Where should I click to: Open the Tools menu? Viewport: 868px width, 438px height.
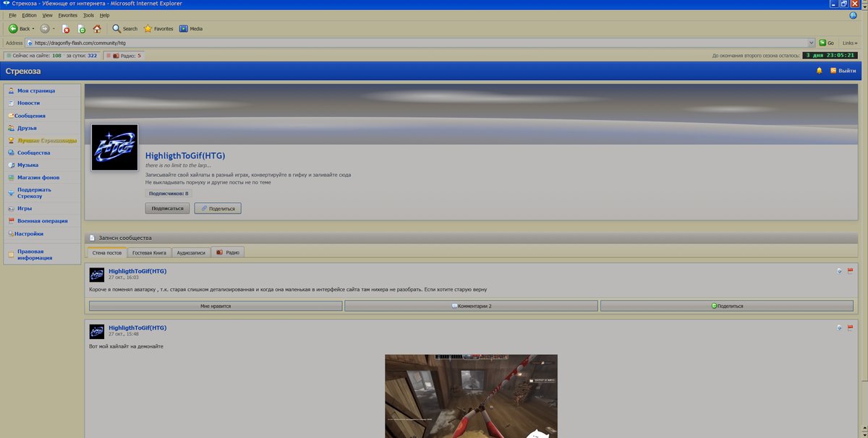click(88, 14)
